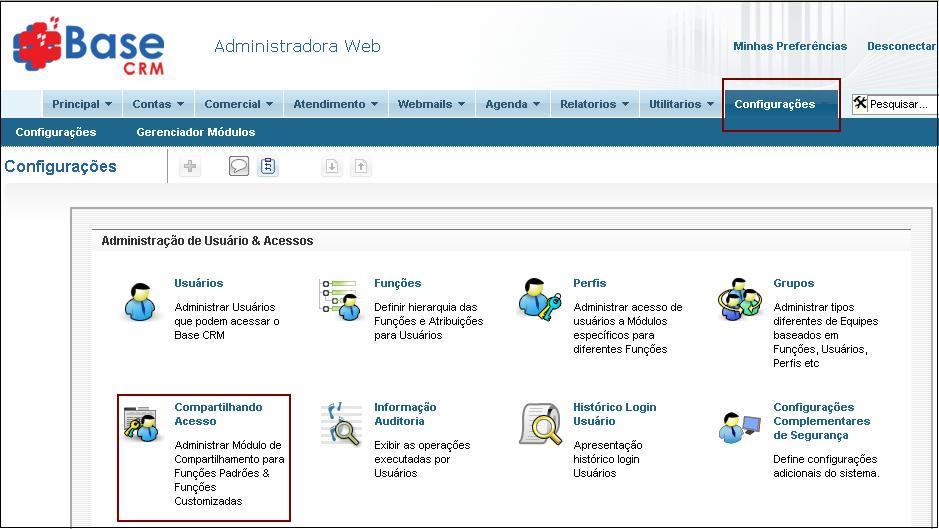Click the download arrow toolbar icon
Image resolution: width=939 pixels, height=529 pixels.
[332, 167]
